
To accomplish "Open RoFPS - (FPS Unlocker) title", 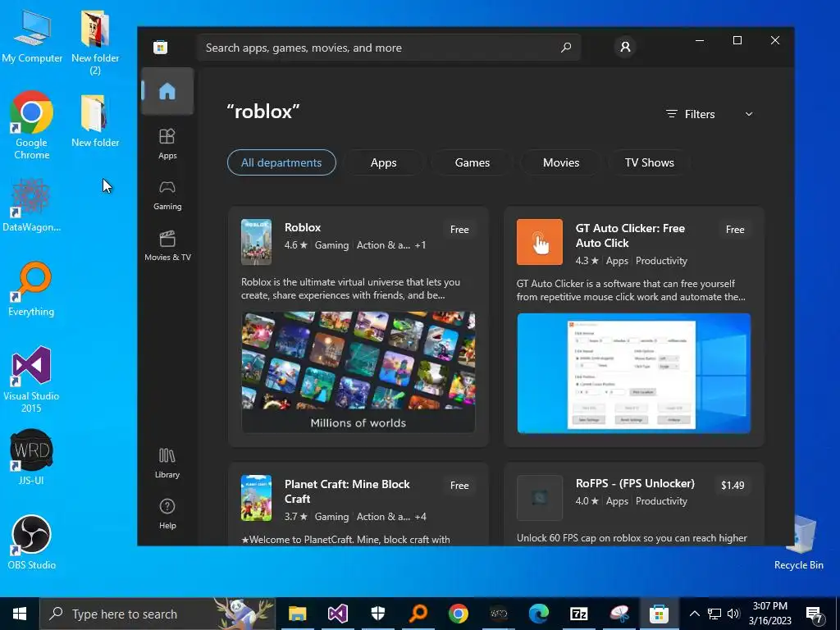I will 635,483.
